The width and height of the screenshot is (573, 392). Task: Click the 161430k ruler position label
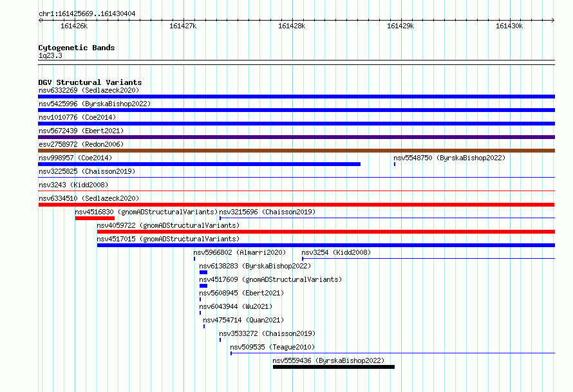[x=509, y=26]
